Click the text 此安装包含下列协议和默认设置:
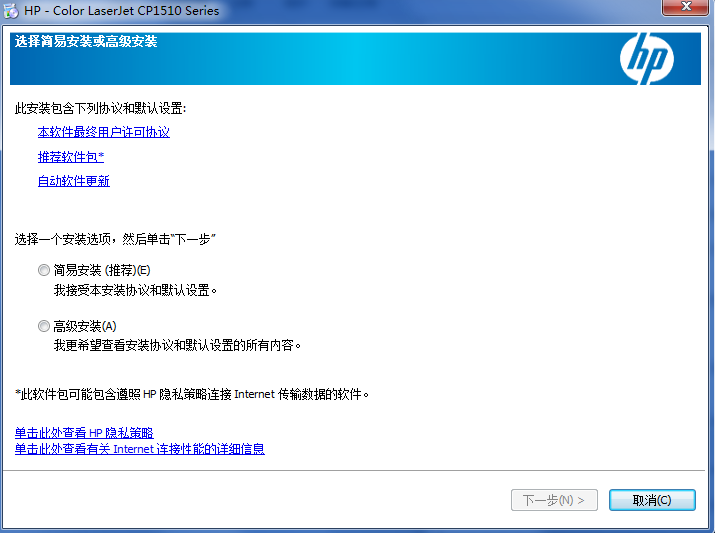This screenshot has height=533, width=715. (100, 109)
